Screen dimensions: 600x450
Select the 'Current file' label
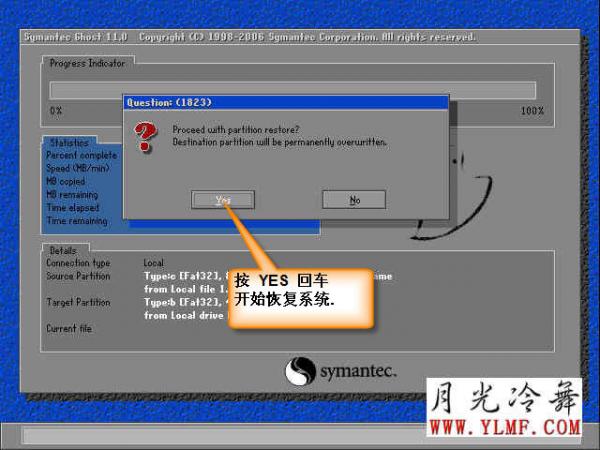click(69, 328)
